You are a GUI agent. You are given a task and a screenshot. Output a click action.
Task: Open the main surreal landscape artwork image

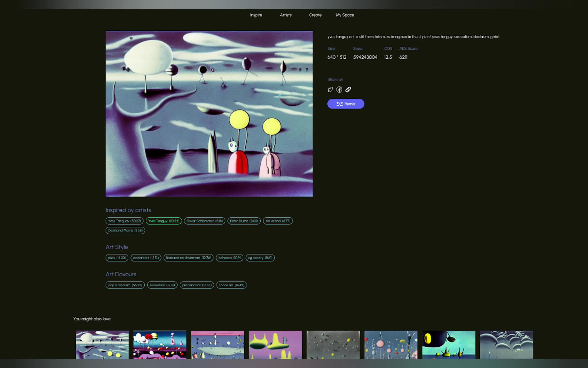[x=209, y=114]
